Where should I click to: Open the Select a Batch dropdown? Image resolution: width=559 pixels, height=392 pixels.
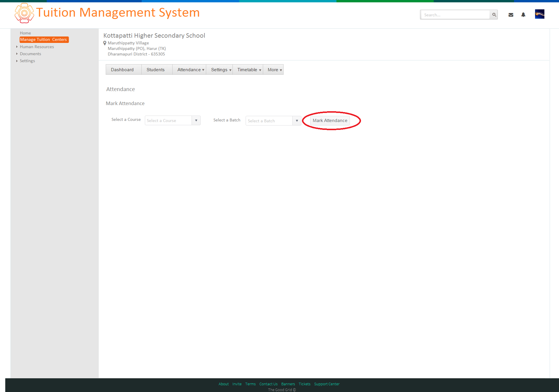(273, 121)
